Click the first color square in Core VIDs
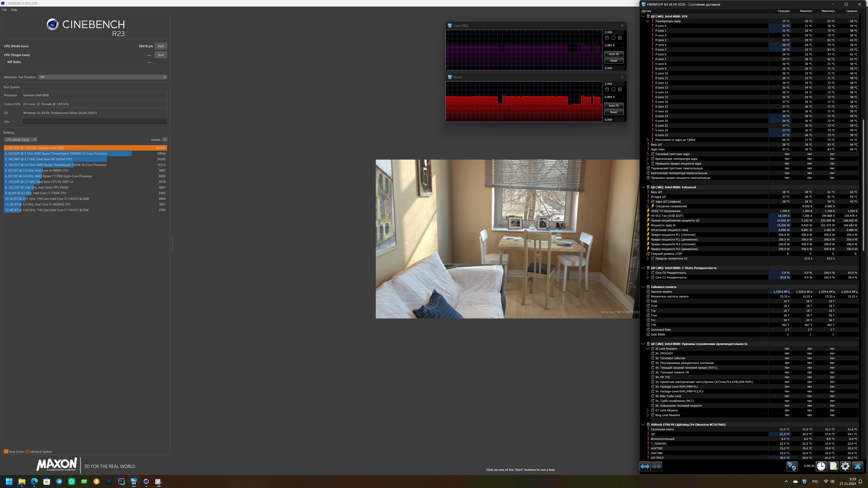 [607, 38]
